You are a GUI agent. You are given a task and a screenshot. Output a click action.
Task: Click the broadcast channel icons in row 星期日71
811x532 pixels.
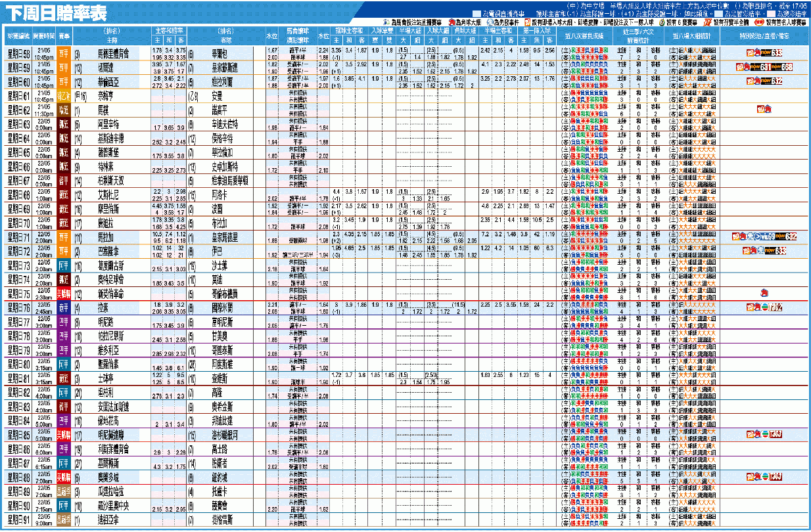click(764, 236)
